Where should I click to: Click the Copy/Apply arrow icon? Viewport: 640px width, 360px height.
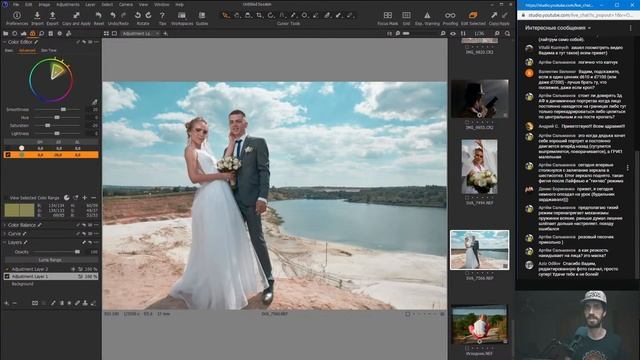tap(494, 16)
